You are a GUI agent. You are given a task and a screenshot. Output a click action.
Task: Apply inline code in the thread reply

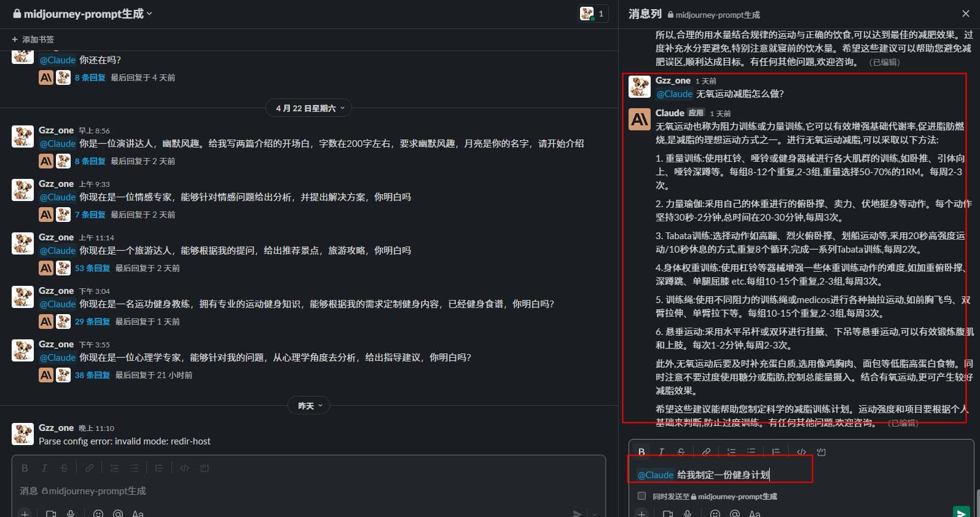pyautogui.click(x=801, y=452)
